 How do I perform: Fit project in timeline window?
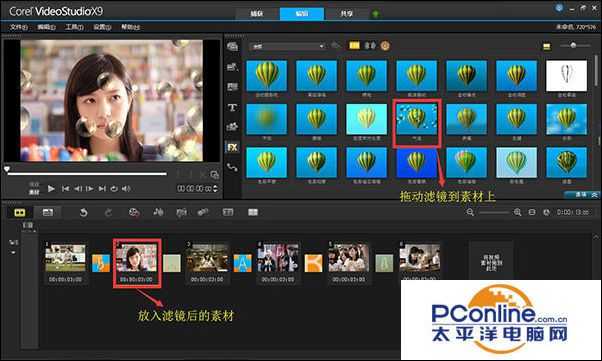(x=532, y=212)
